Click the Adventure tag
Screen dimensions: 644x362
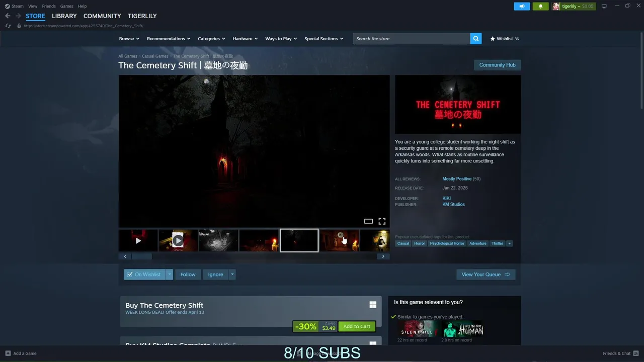(477, 243)
